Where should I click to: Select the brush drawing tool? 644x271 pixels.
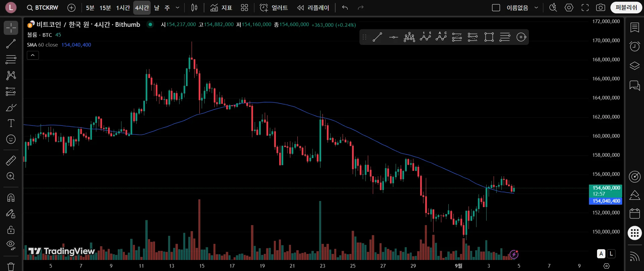[x=11, y=108]
